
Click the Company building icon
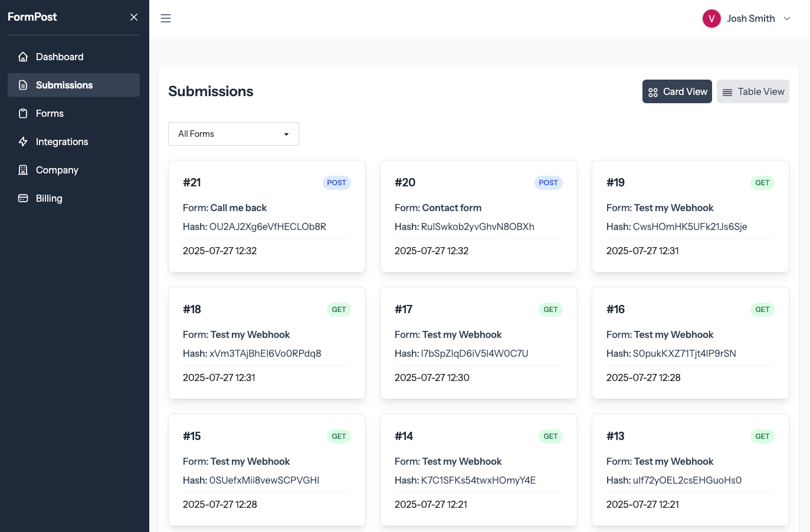coord(22,170)
